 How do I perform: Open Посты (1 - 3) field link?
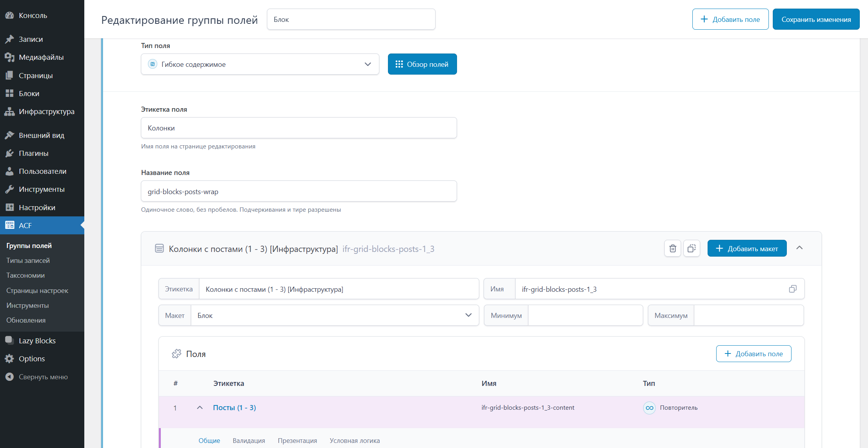[235, 407]
